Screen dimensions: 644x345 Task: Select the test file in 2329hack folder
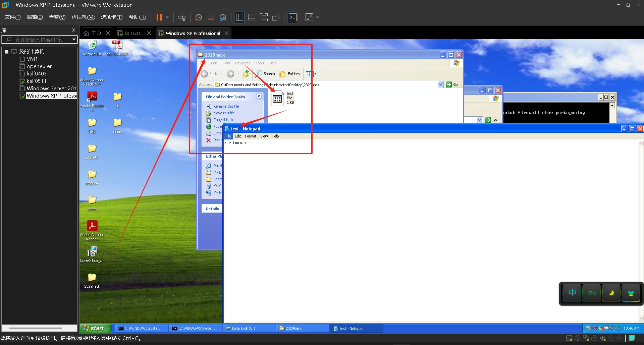coord(282,98)
